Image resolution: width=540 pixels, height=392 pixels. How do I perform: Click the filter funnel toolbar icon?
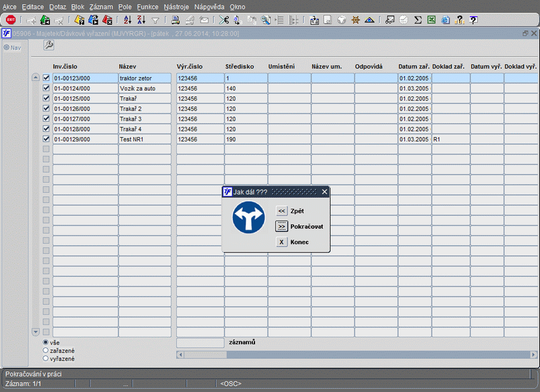pos(155,20)
